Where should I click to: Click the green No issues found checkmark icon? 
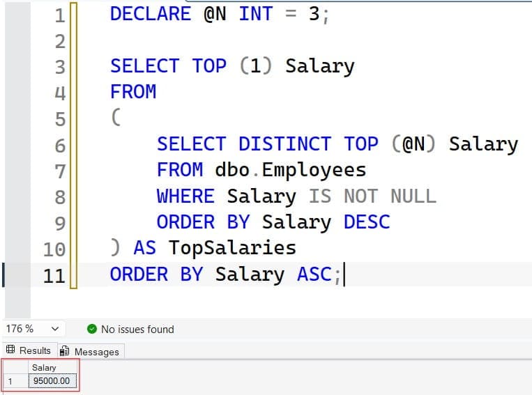[x=92, y=329]
